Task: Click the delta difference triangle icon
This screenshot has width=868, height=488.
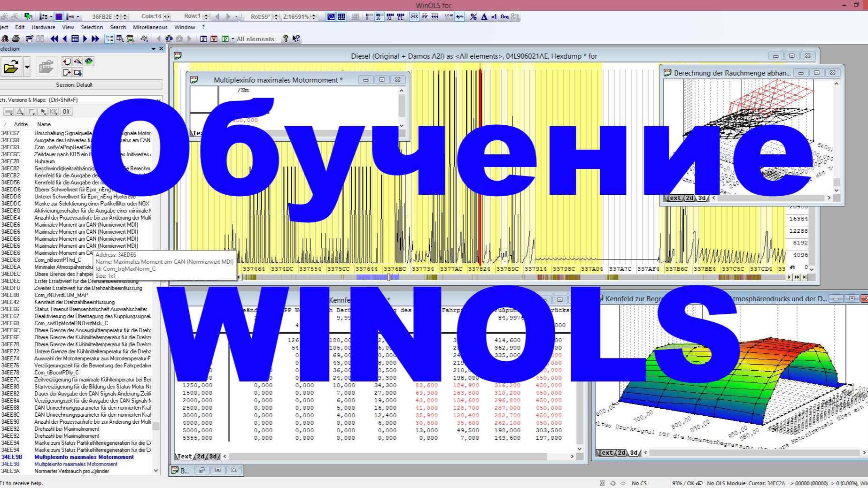Action: tap(484, 16)
